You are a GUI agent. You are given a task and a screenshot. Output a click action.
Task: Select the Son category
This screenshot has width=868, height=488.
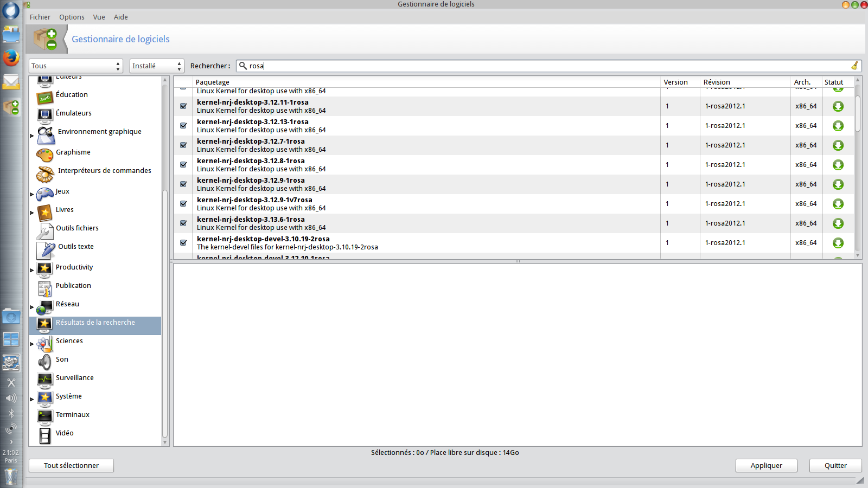62,359
